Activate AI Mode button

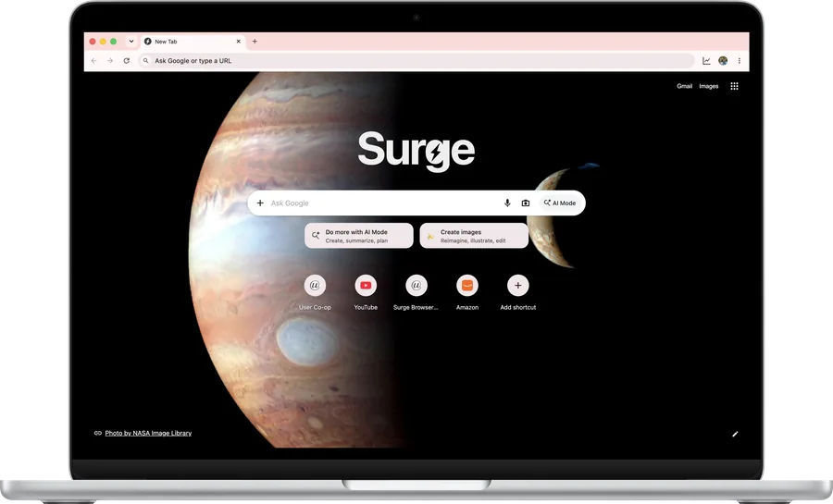click(560, 203)
